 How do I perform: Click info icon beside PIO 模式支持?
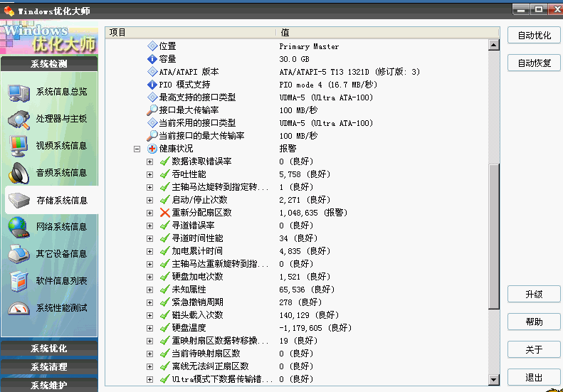tap(152, 85)
